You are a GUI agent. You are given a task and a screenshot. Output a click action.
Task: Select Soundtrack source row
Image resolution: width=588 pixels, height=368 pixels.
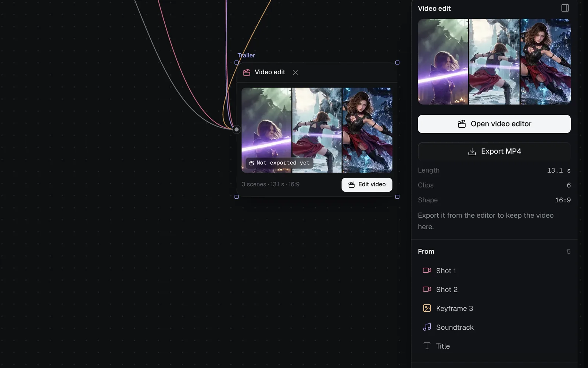click(x=494, y=327)
